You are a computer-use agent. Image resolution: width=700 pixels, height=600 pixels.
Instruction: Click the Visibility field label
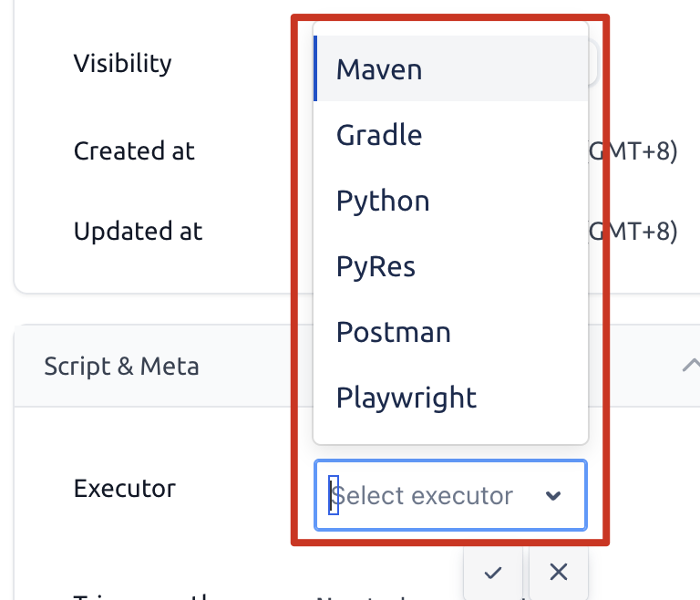[x=122, y=64]
